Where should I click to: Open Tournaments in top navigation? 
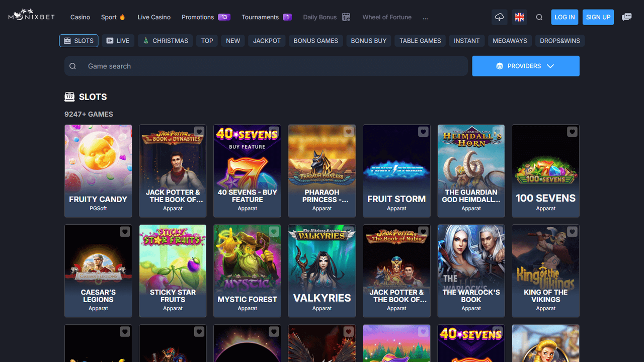260,17
